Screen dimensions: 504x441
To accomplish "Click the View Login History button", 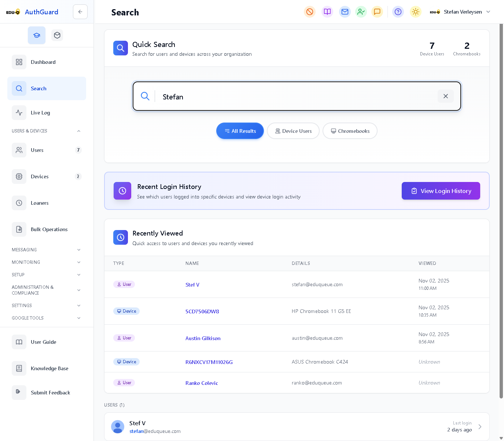I will click(x=441, y=191).
